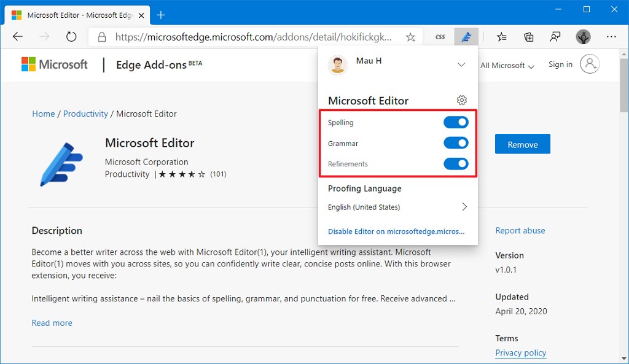Click the addon star rating display
629x364 pixels.
(x=182, y=174)
